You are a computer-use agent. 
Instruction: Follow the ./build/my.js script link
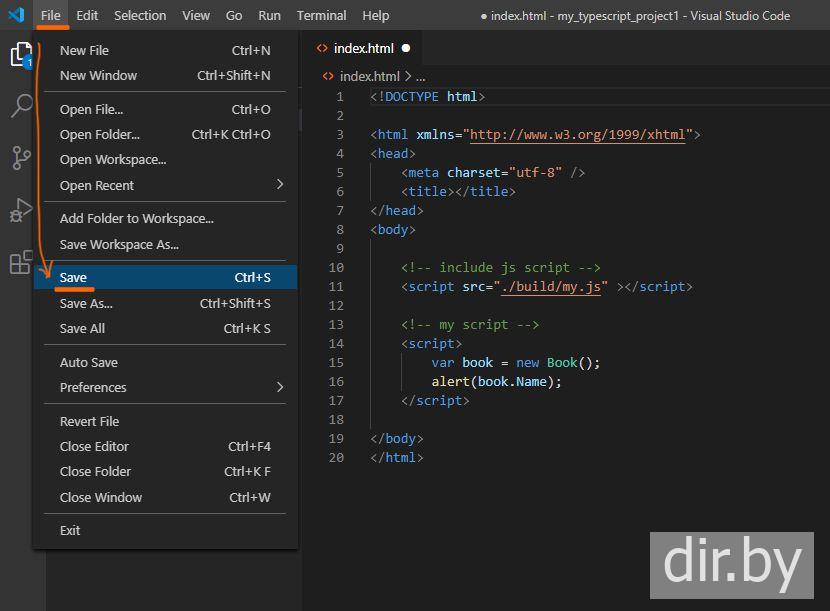coord(550,286)
